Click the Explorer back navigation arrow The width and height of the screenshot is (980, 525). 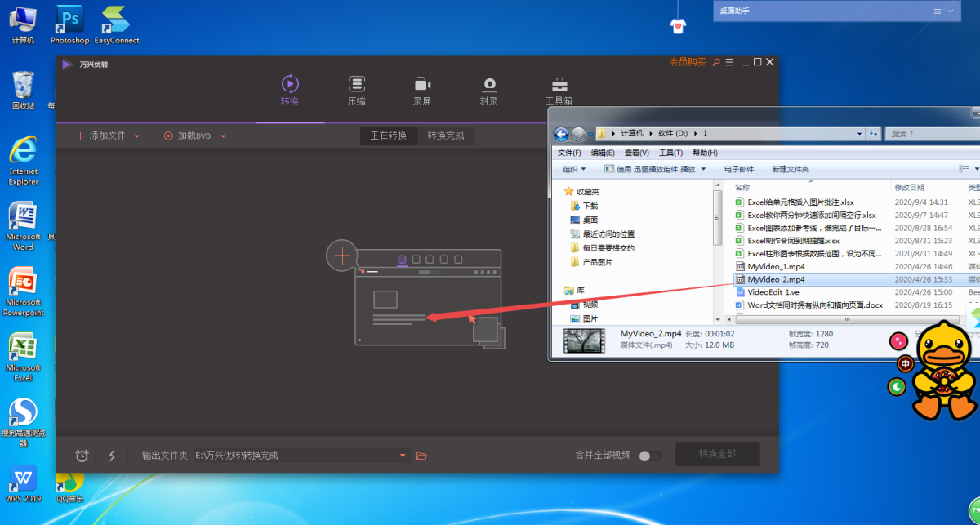[561, 134]
